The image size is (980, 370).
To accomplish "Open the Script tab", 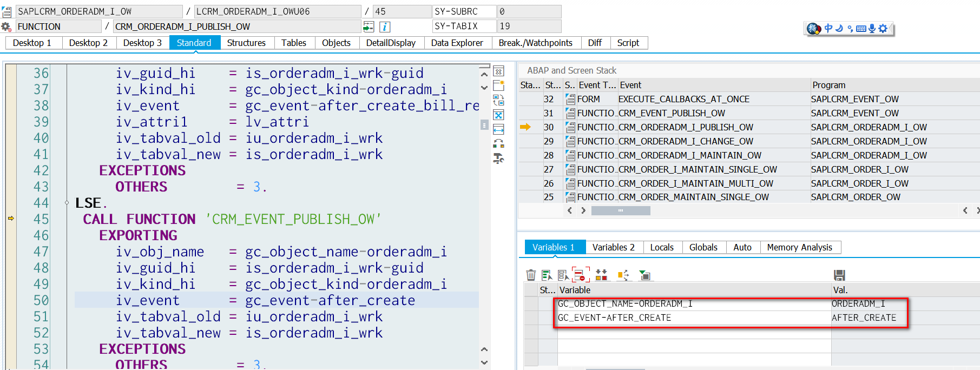I will tap(628, 43).
